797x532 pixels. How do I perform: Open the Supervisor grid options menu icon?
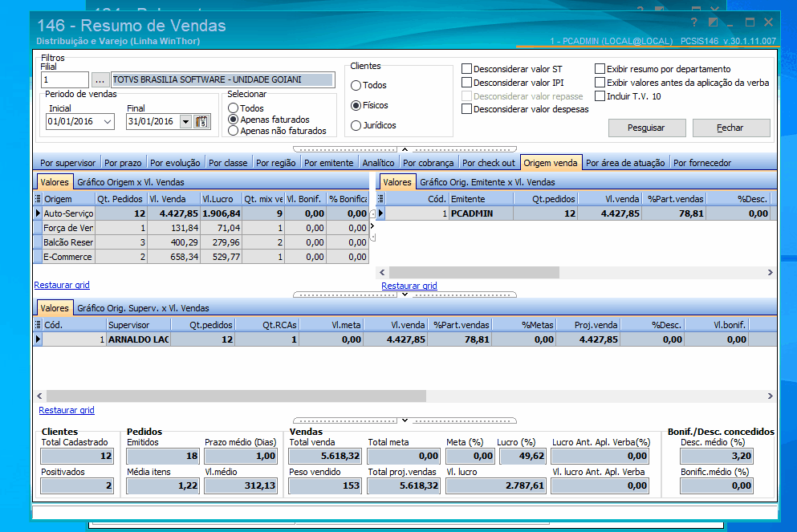click(x=38, y=325)
